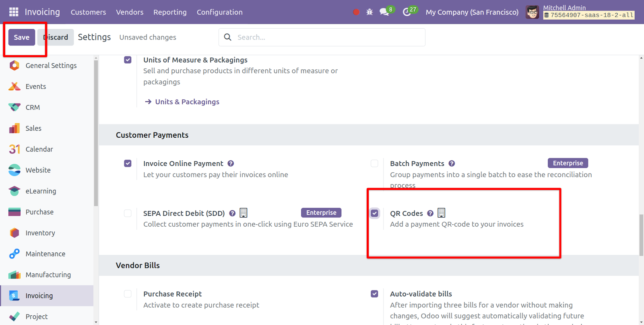Select Project app icon in sidebar

click(x=14, y=317)
